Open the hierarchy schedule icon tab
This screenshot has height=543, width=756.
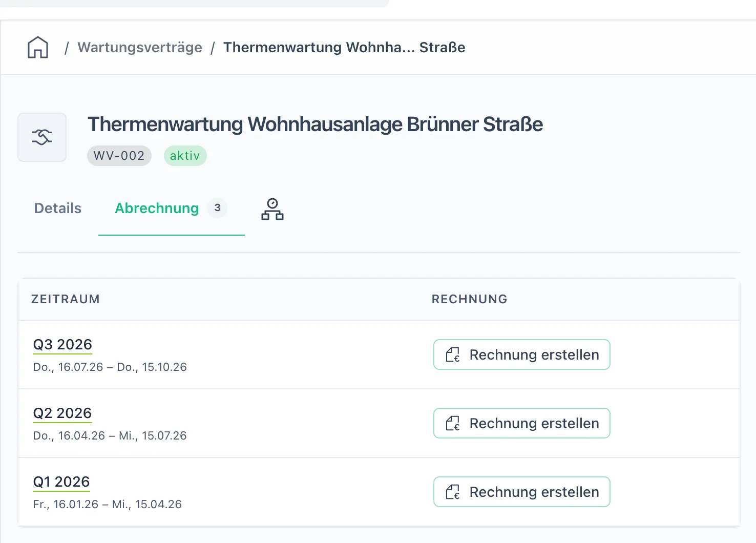(272, 209)
